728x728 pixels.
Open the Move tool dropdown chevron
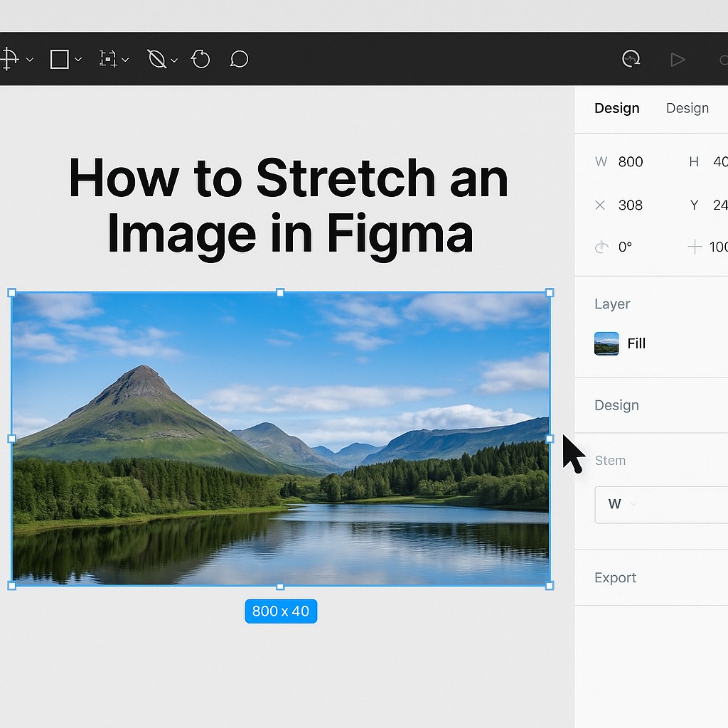(29, 60)
